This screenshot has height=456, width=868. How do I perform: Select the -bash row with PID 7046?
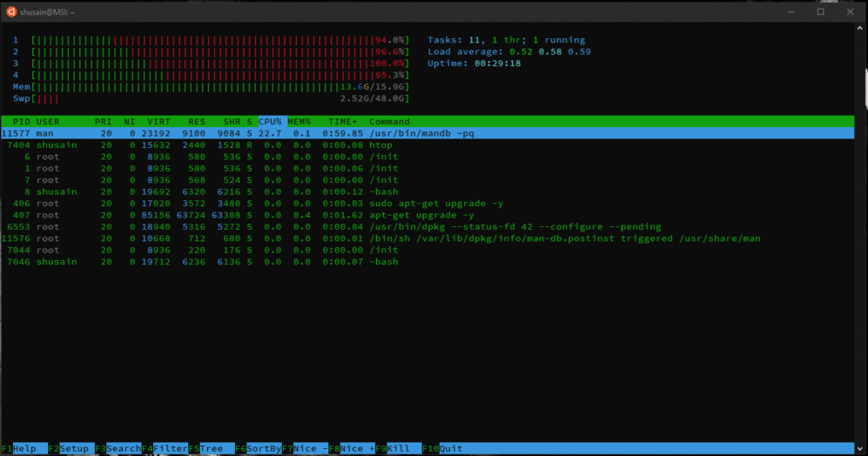(x=427, y=262)
